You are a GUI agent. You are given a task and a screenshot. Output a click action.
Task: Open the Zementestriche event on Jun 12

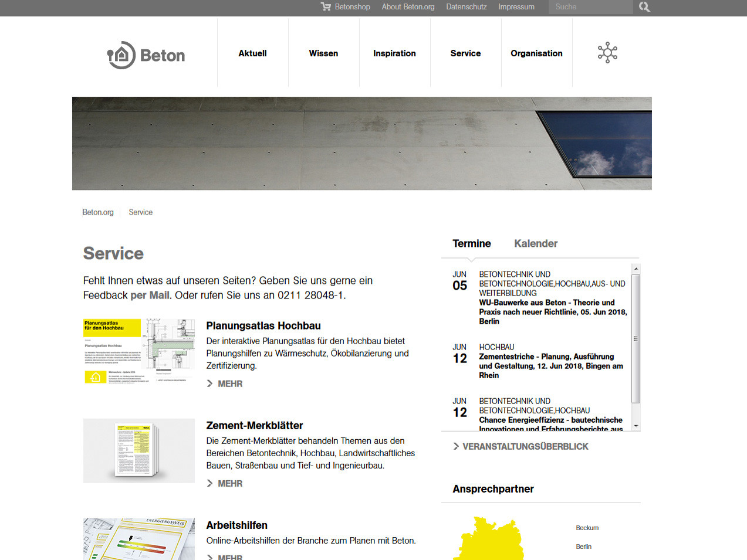pos(551,366)
